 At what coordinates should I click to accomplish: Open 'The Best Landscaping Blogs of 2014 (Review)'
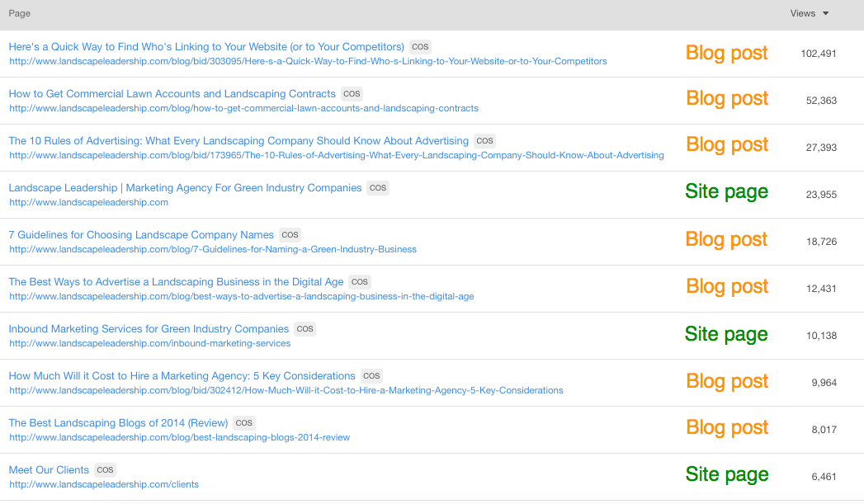pos(118,423)
